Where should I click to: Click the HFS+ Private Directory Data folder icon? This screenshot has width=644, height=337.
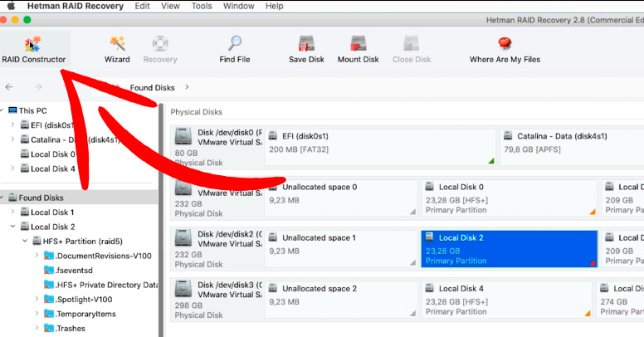49,285
